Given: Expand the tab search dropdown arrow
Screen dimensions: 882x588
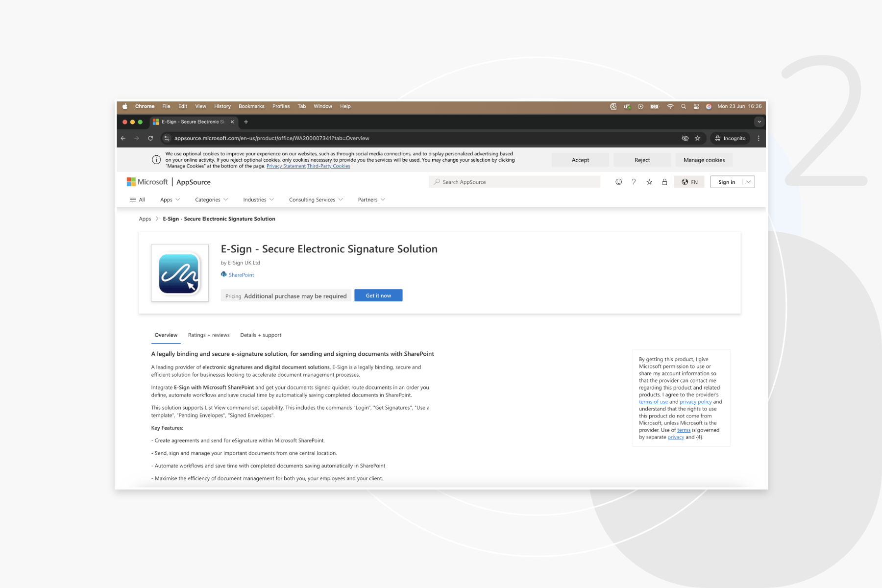Looking at the screenshot, I should [x=759, y=122].
